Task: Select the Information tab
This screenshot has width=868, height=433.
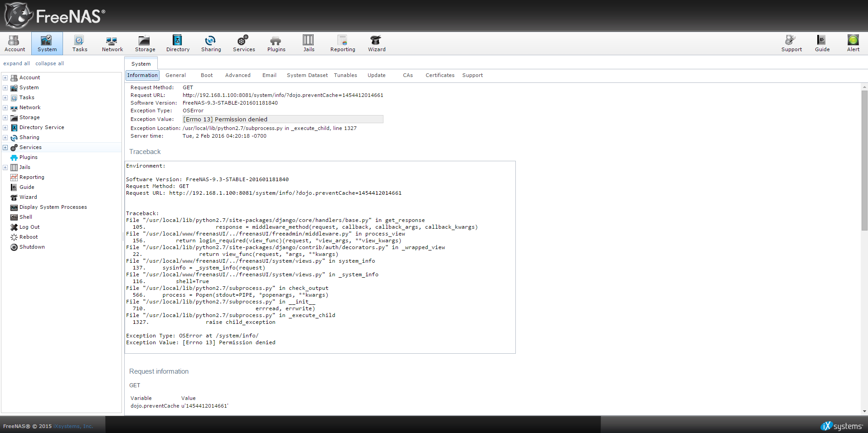Action: (142, 75)
